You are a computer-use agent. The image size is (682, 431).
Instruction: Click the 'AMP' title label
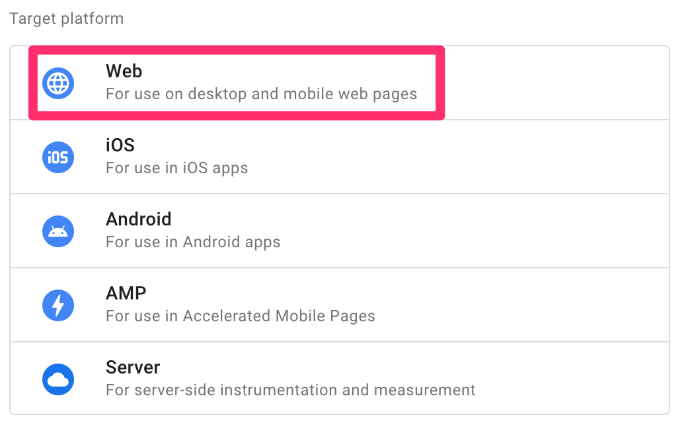click(x=126, y=293)
